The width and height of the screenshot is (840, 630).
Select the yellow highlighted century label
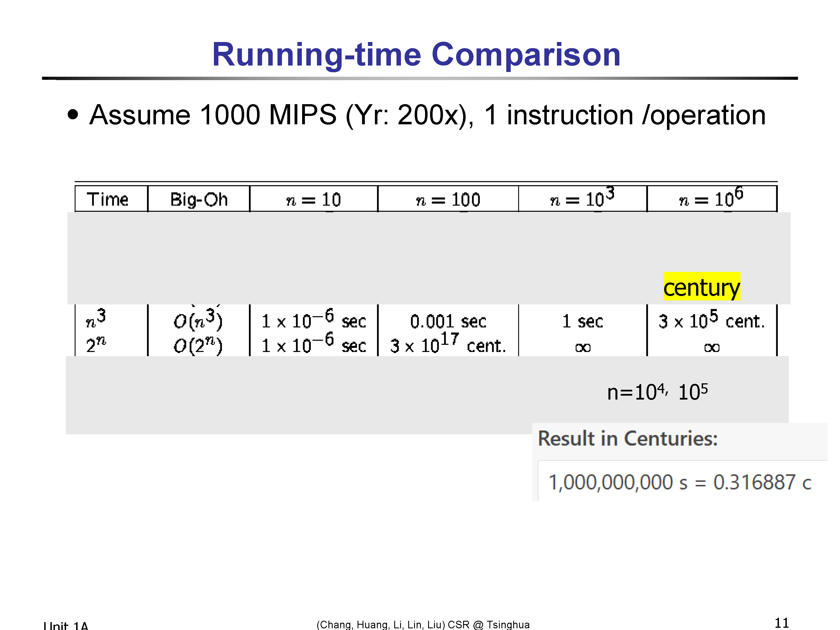click(702, 287)
